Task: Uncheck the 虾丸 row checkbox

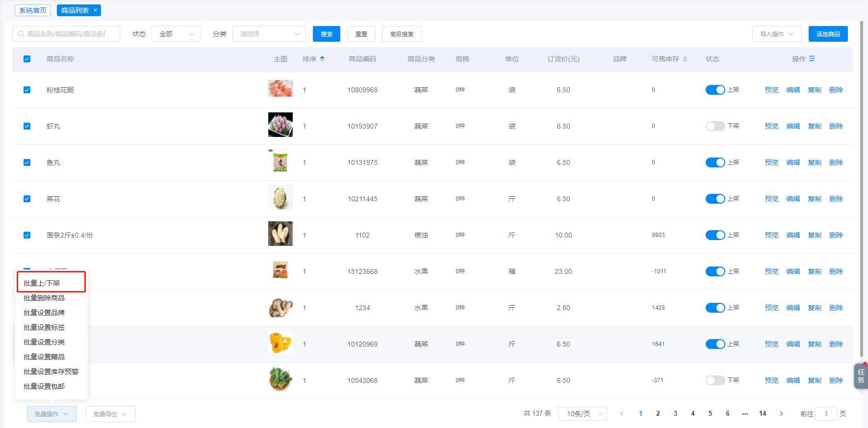Action: (27, 126)
